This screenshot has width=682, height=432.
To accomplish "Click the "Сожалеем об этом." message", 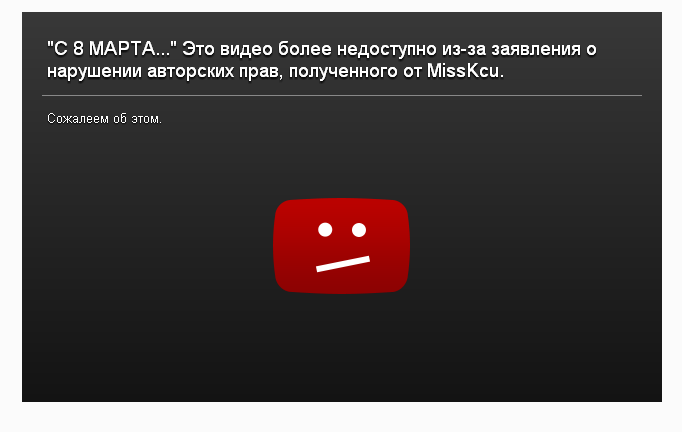I will tap(104, 119).
